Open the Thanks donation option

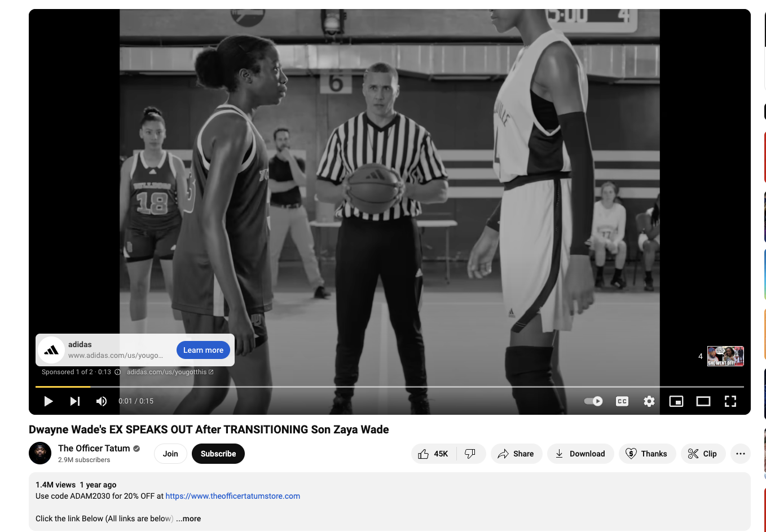(x=647, y=454)
